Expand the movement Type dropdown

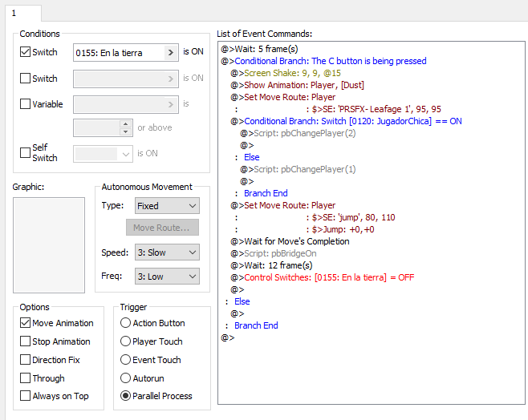click(x=166, y=206)
